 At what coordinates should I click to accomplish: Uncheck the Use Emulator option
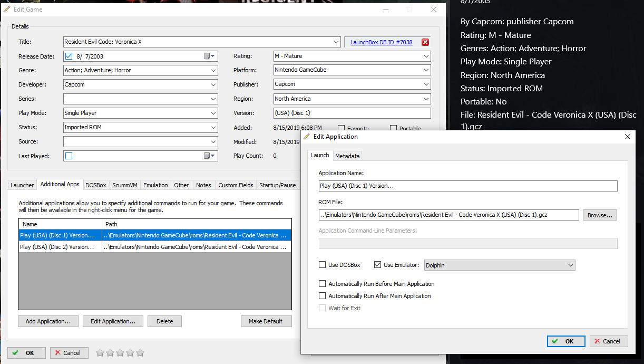(377, 265)
